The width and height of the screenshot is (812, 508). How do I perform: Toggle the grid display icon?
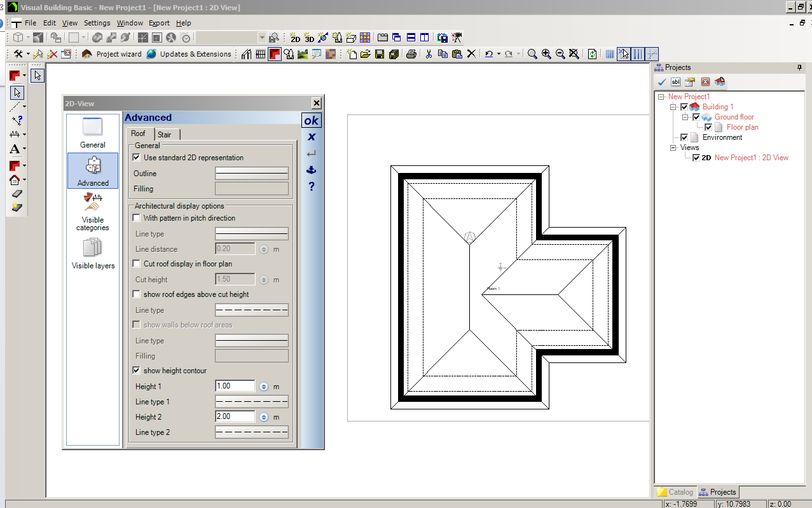[609, 54]
